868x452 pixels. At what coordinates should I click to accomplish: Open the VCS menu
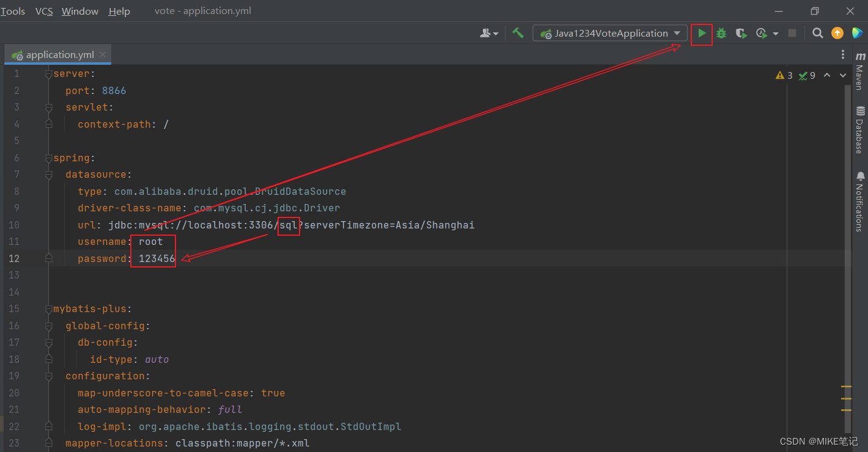44,11
